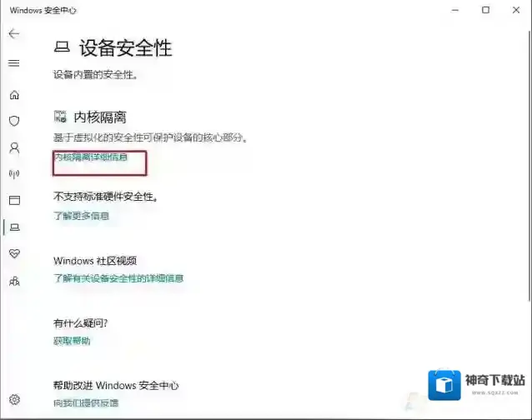Image resolution: width=532 pixels, height=420 pixels.
Task: Expand the hamburger navigation menu
Action: (13, 62)
